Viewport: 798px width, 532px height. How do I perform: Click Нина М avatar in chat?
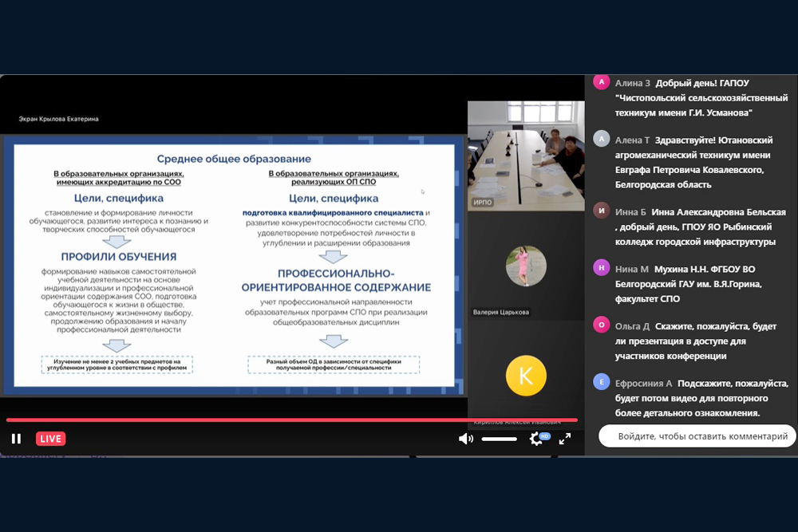[x=601, y=268]
